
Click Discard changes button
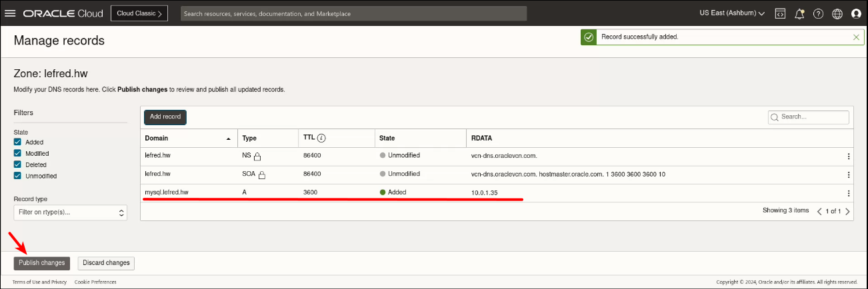click(106, 263)
